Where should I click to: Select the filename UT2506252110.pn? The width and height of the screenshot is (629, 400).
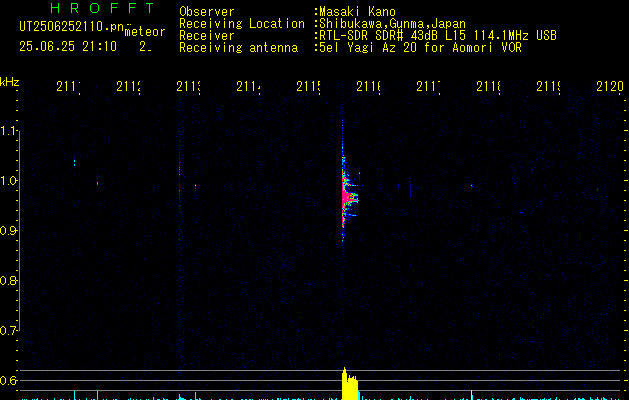click(x=72, y=27)
